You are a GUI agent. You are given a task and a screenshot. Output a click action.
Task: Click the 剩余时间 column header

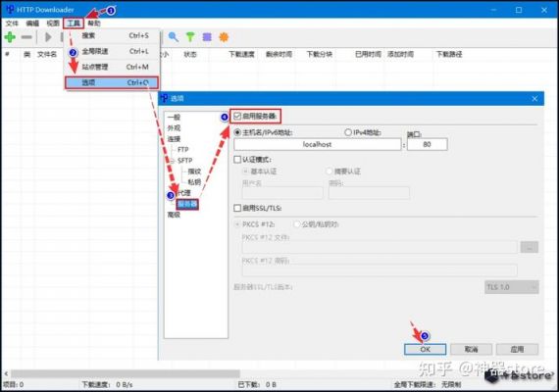click(279, 54)
